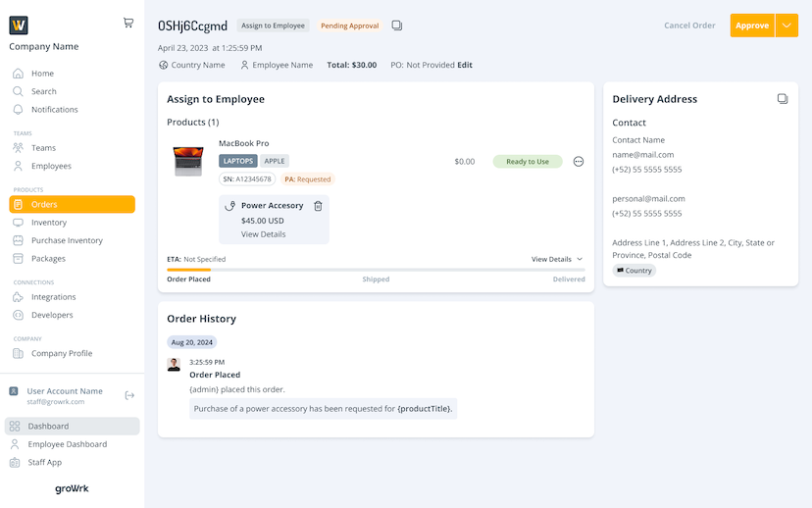The height and width of the screenshot is (508, 812).
Task: Click the MacBook Pro product thumbnail
Action: [x=188, y=162]
